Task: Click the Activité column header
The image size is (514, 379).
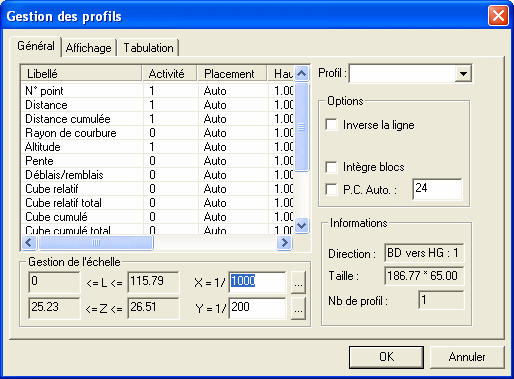Action: 169,73
